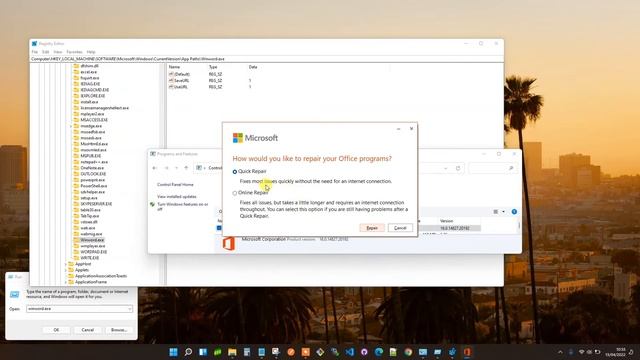The width and height of the screenshot is (640, 360).
Task: Open Search from the taskbar
Action: click(x=188, y=352)
